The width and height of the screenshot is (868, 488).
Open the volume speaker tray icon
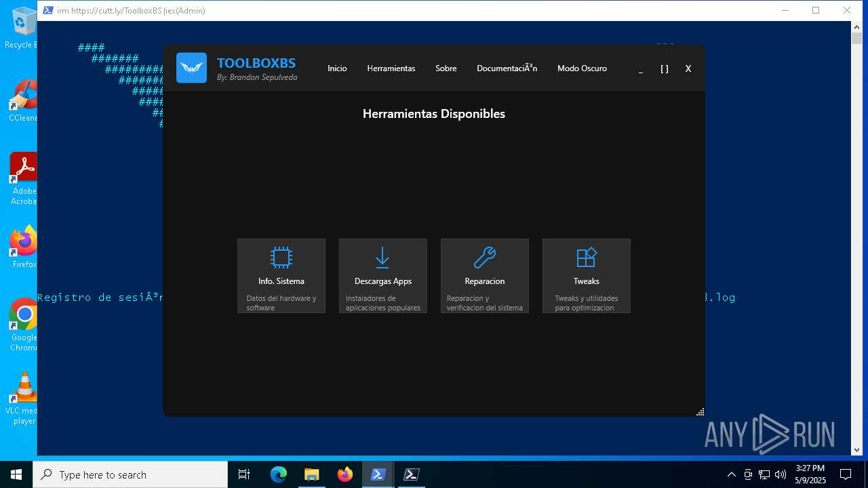(781, 474)
